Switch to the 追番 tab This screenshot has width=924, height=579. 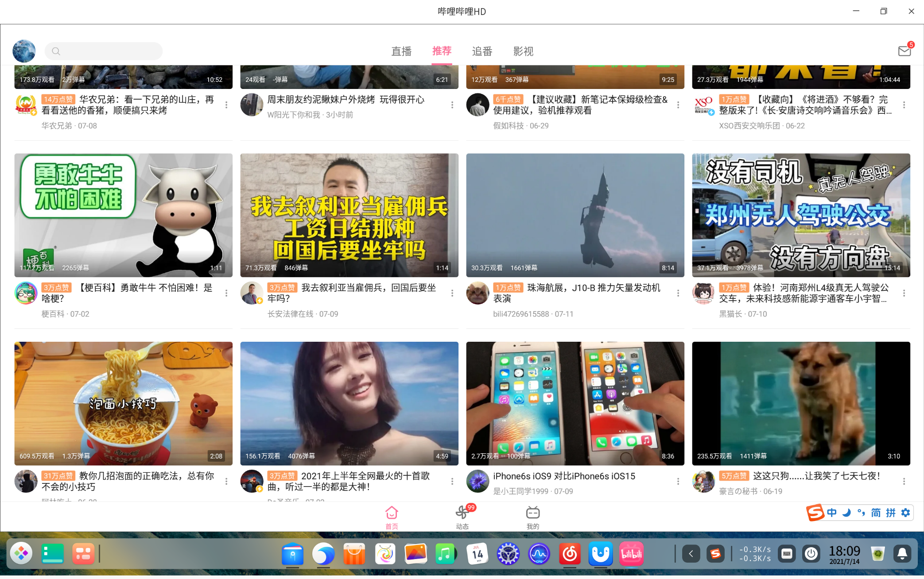click(x=481, y=51)
